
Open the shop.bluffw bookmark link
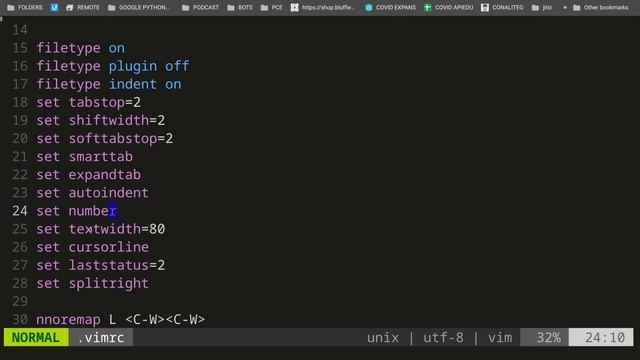coord(323,7)
